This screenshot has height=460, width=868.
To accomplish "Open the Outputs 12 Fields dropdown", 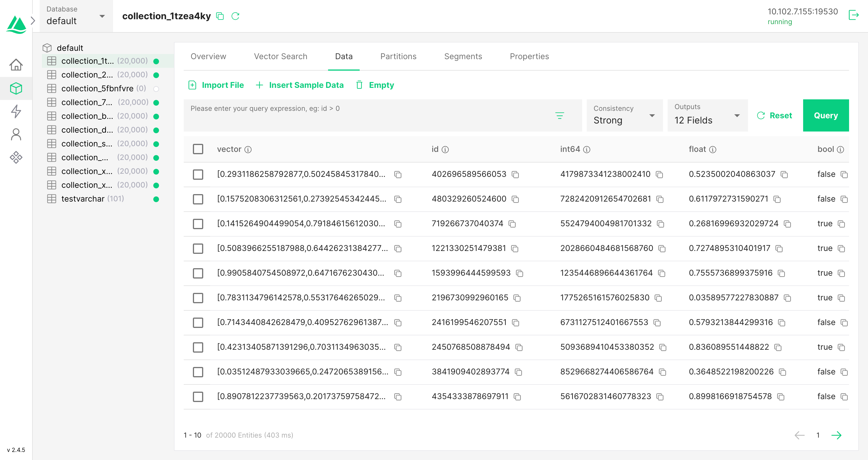I will [x=707, y=116].
